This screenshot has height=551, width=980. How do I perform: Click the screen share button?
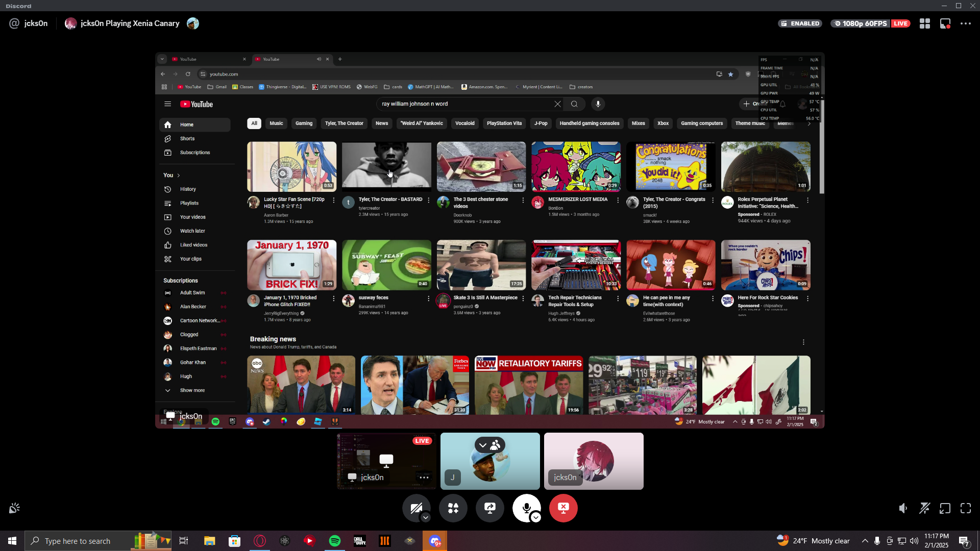[490, 508]
